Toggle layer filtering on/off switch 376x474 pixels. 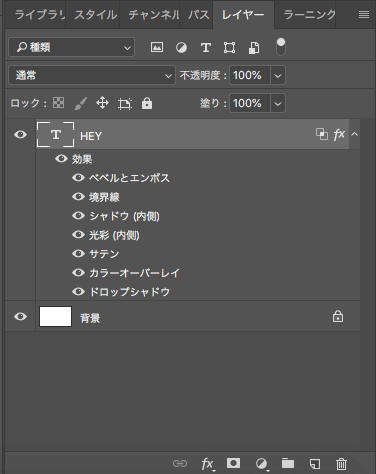coord(281,47)
